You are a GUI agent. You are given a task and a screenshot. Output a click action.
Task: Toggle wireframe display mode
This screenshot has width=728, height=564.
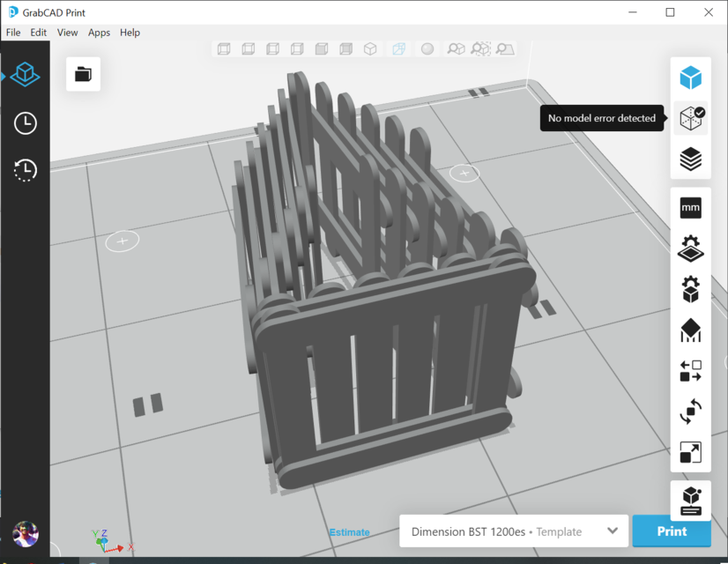pos(397,49)
